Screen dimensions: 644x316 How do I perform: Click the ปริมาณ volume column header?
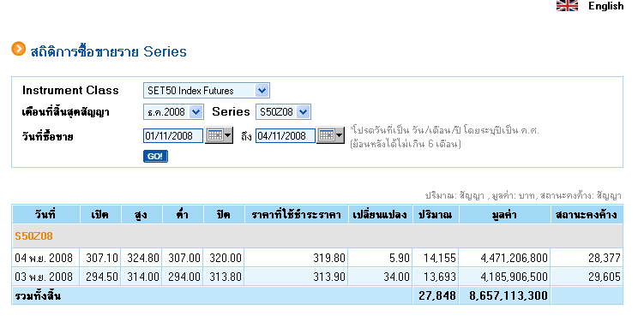(436, 214)
